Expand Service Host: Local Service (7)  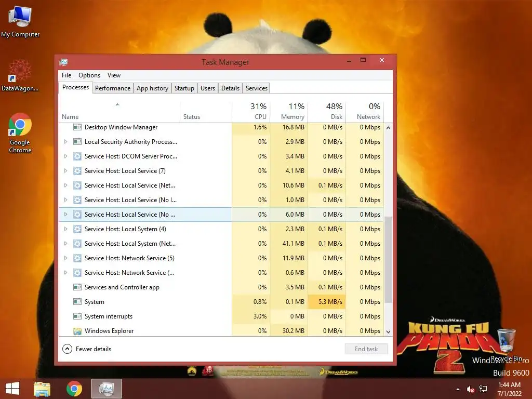click(x=66, y=171)
